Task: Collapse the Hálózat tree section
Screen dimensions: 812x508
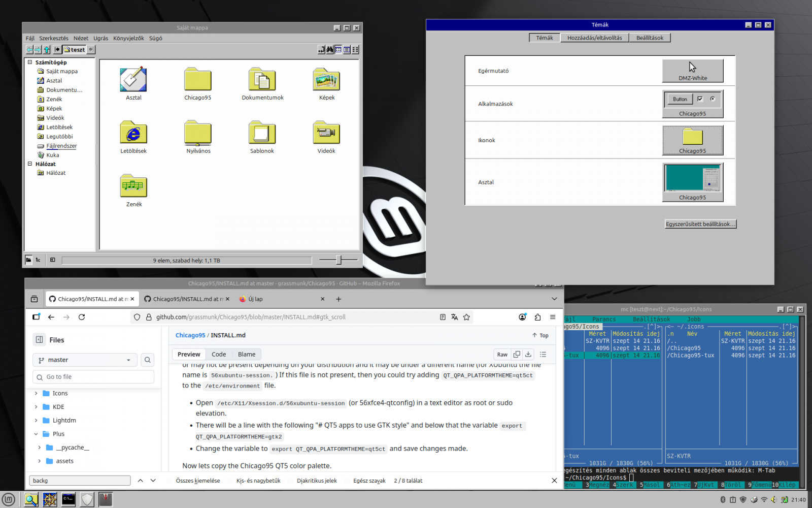Action: pyautogui.click(x=30, y=164)
